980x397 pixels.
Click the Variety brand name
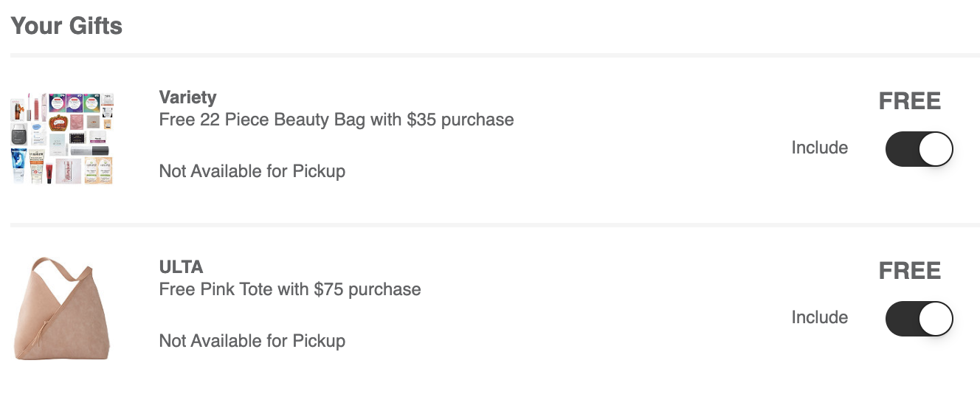point(187,97)
